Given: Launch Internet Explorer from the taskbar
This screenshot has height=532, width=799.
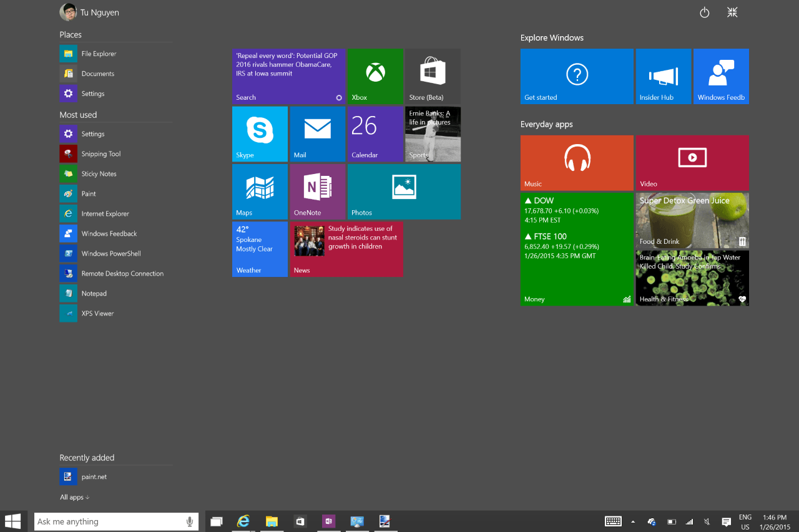Looking at the screenshot, I should [243, 521].
